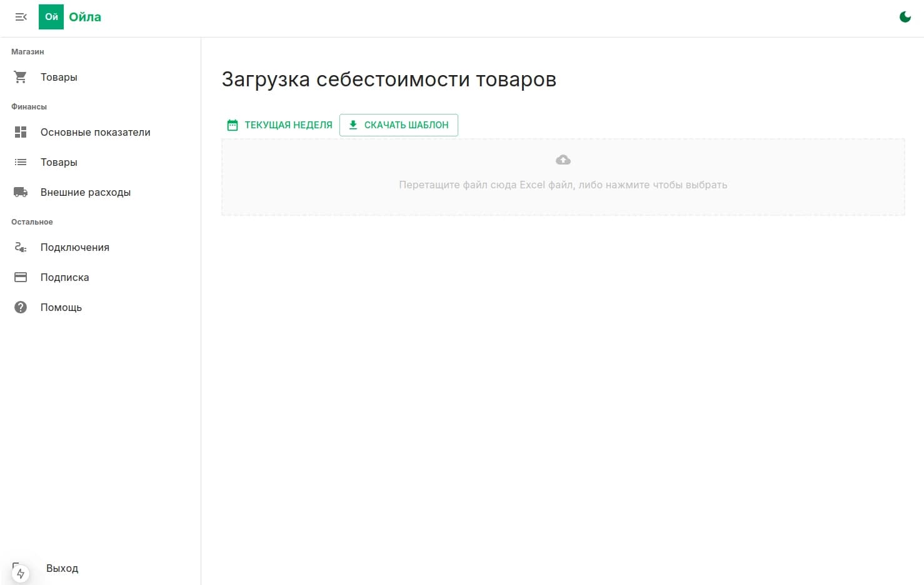The width and height of the screenshot is (924, 585).
Task: Click the cloud upload icon in the dropzone
Action: tap(563, 160)
